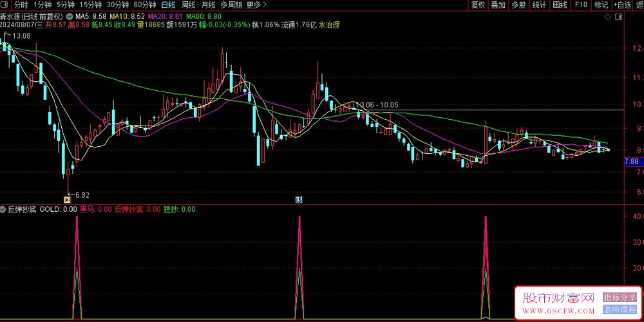Click the F10 company info button

[581, 5]
